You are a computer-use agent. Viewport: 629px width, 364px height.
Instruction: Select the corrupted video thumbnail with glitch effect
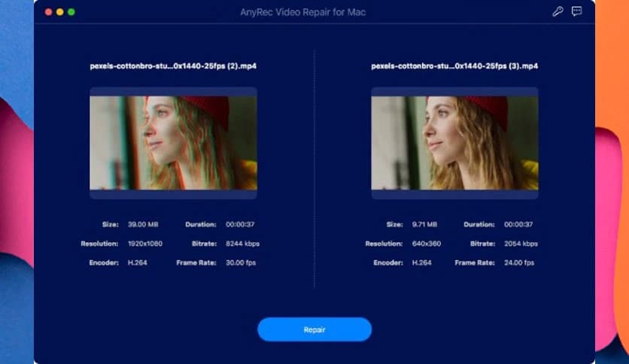coord(173,143)
